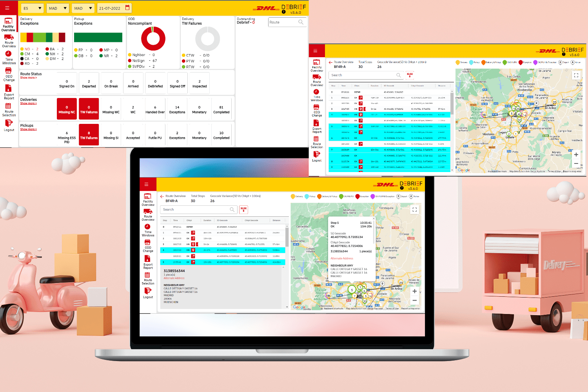Click the red Missing NC deliveries tile

coord(67,109)
